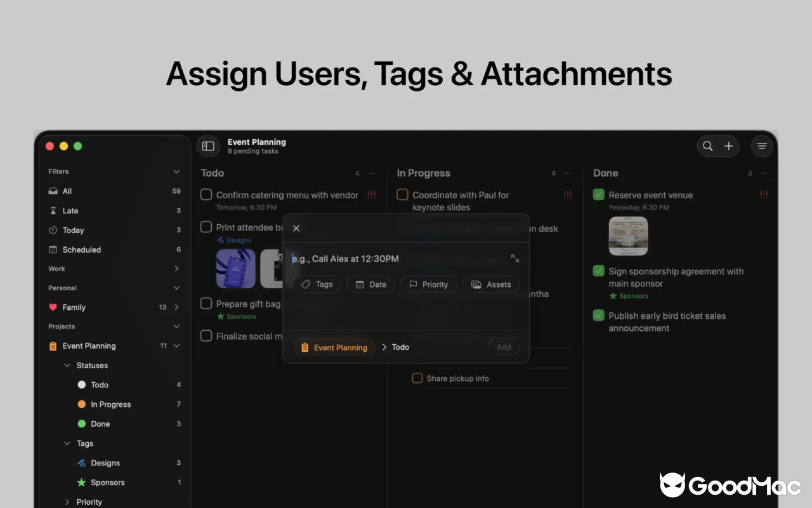Collapse the Statuses tree
812x508 pixels.
(67, 365)
